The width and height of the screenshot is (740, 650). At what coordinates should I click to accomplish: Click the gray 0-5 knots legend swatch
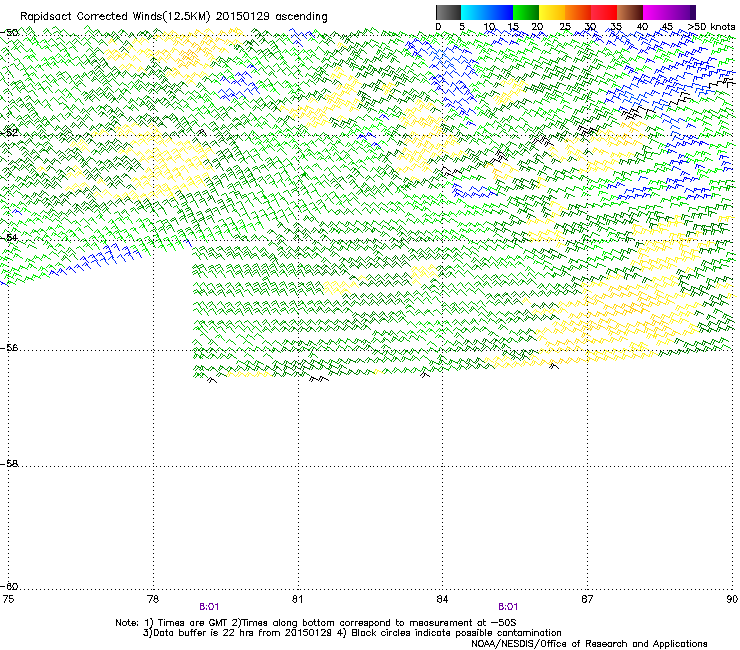tap(448, 12)
